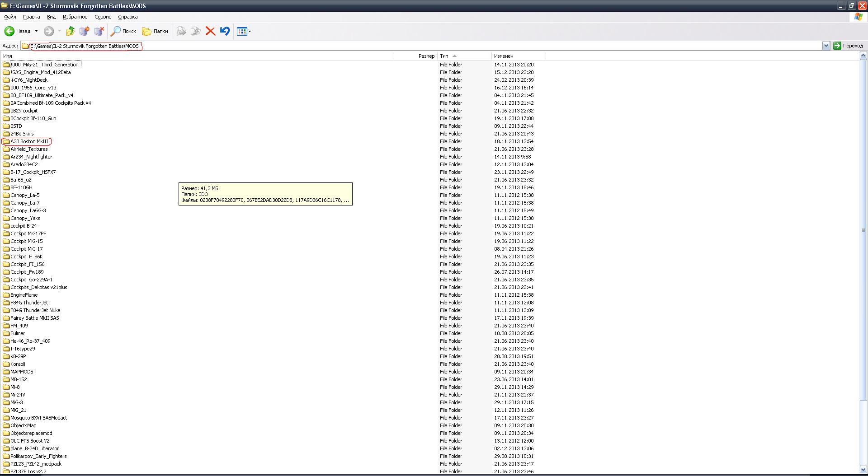Image resolution: width=868 pixels, height=476 pixels.
Task: Select the plane_B-24D Liberator folder name
Action: click(x=35, y=448)
